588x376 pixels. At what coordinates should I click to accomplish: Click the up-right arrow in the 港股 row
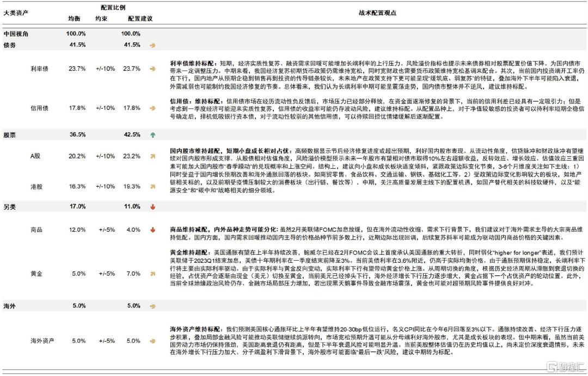tap(152, 187)
